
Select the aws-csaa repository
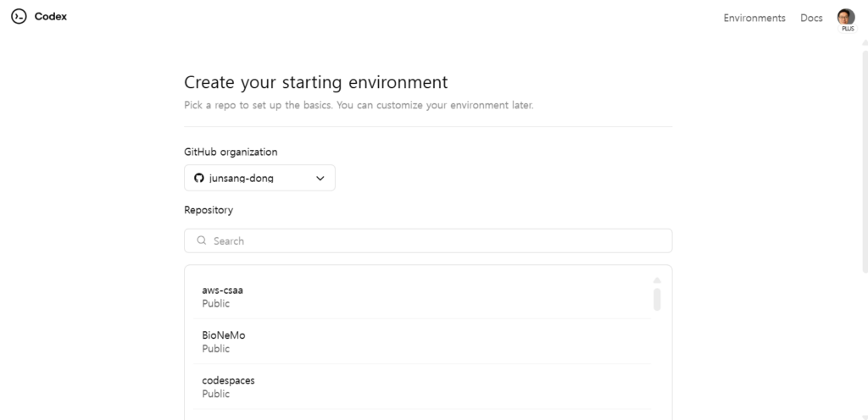pyautogui.click(x=422, y=296)
